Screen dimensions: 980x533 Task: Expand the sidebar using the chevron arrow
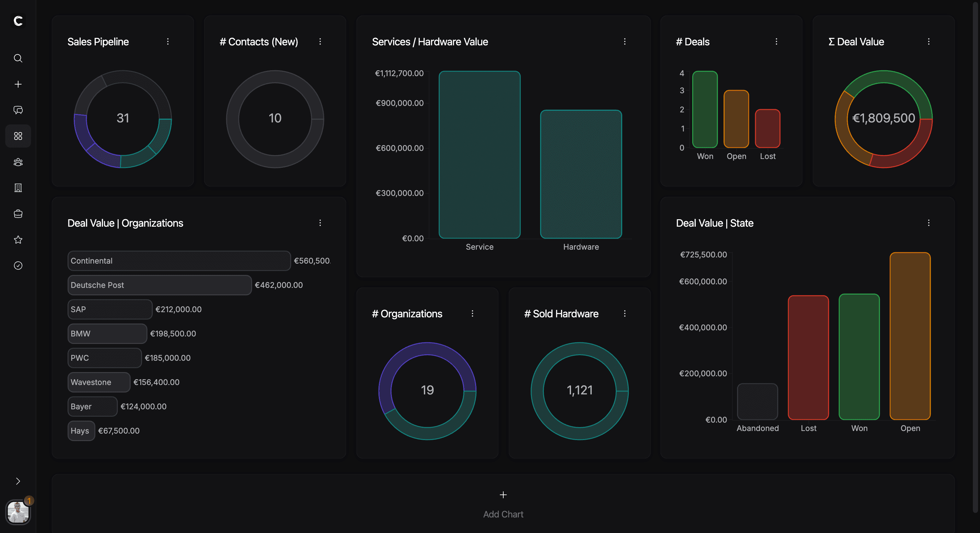(18, 481)
